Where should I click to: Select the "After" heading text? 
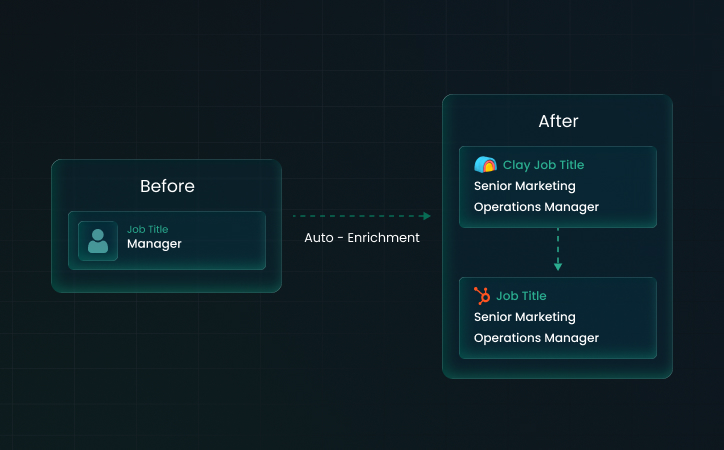tap(558, 121)
